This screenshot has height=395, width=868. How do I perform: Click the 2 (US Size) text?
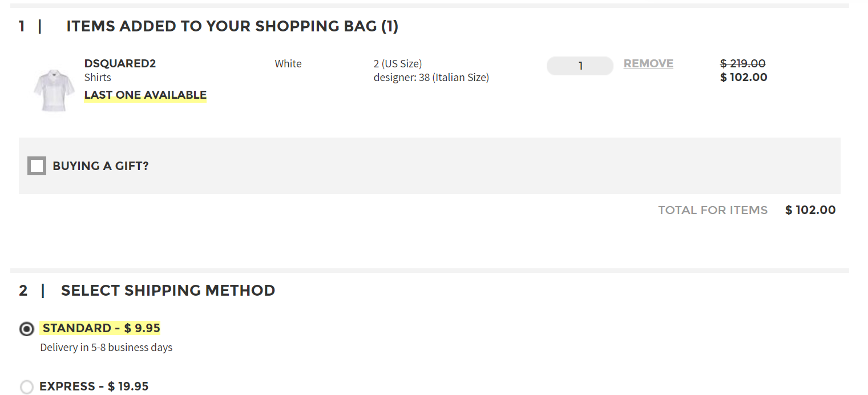398,63
